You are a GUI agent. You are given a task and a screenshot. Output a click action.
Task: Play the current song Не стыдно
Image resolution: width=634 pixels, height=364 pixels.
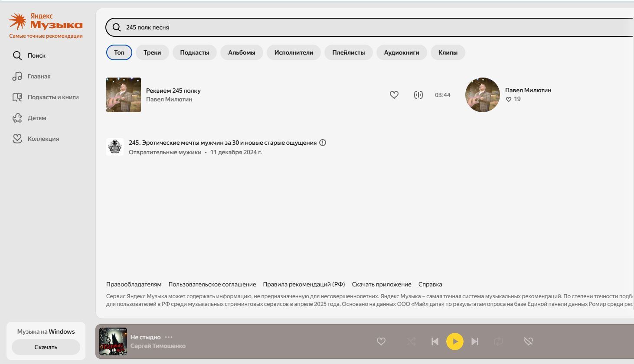point(455,341)
